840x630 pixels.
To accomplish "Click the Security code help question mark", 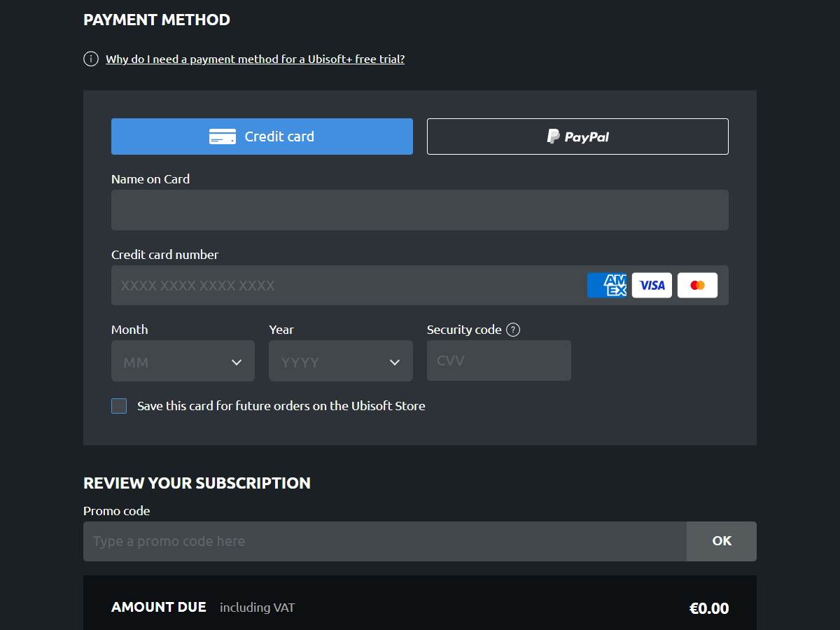I will (x=513, y=330).
